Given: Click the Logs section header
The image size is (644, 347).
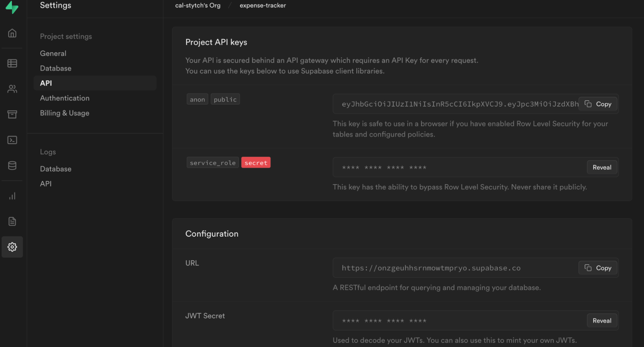Looking at the screenshot, I should [x=48, y=152].
